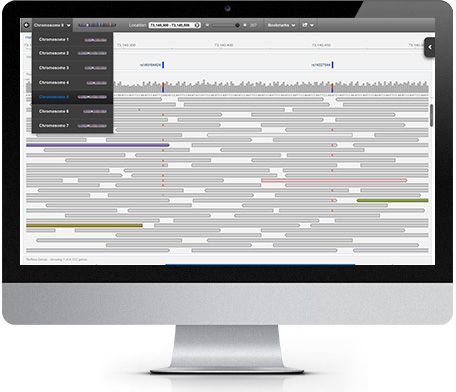The image size is (456, 392).
Task: Click coverage histogram colored bar at second variant
Action: coord(332,88)
